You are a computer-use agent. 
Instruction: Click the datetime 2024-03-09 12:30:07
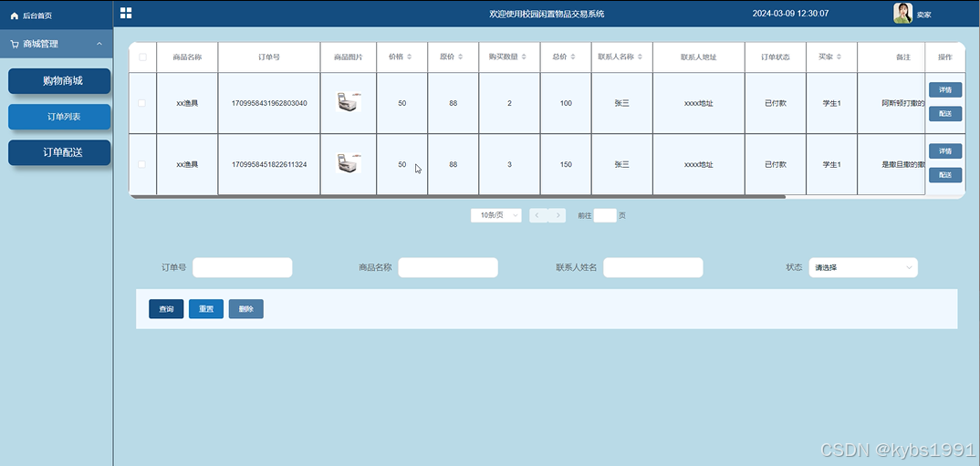[790, 13]
